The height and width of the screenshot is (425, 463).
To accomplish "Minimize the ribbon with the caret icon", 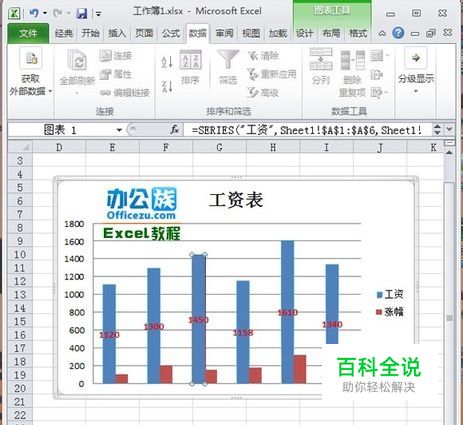I will click(x=382, y=33).
